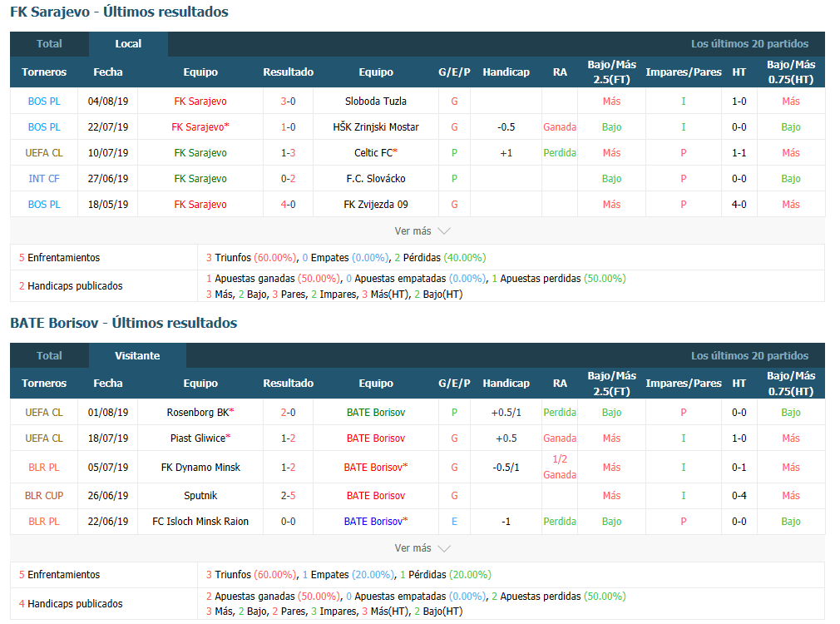Click Rosenborg BK team name
Screen dimensions: 840x624
(x=200, y=412)
